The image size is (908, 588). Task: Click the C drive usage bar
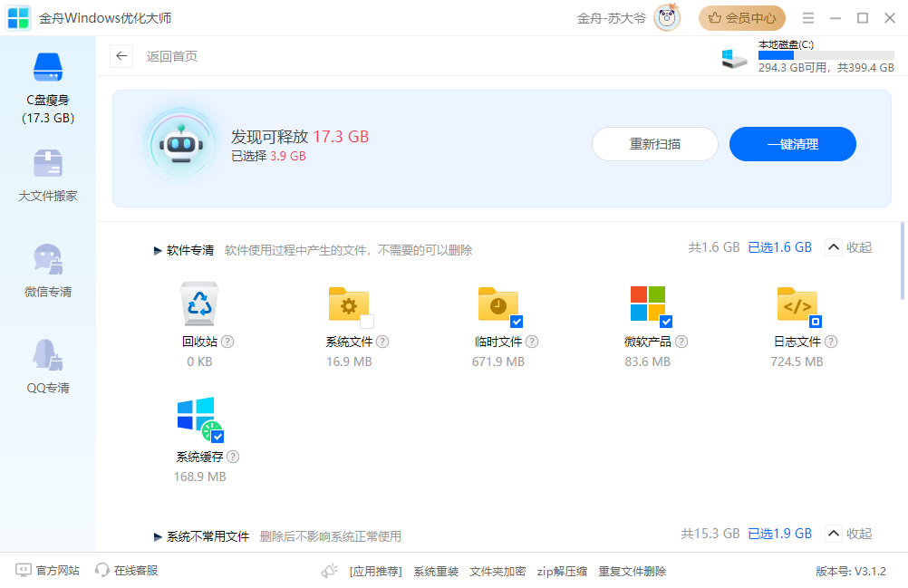[826, 55]
